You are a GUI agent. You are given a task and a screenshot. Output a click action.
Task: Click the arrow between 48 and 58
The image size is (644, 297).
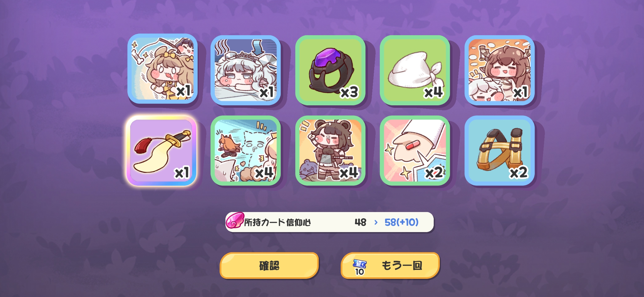click(376, 222)
